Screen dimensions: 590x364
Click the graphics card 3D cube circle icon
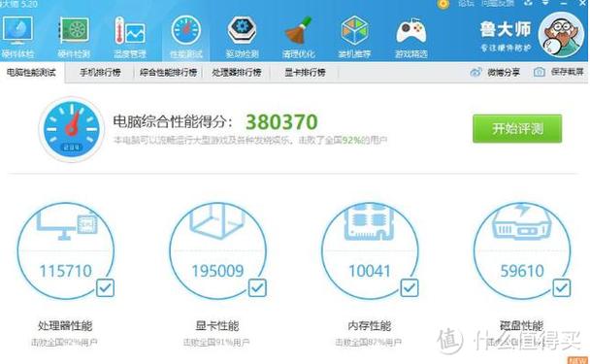click(218, 222)
